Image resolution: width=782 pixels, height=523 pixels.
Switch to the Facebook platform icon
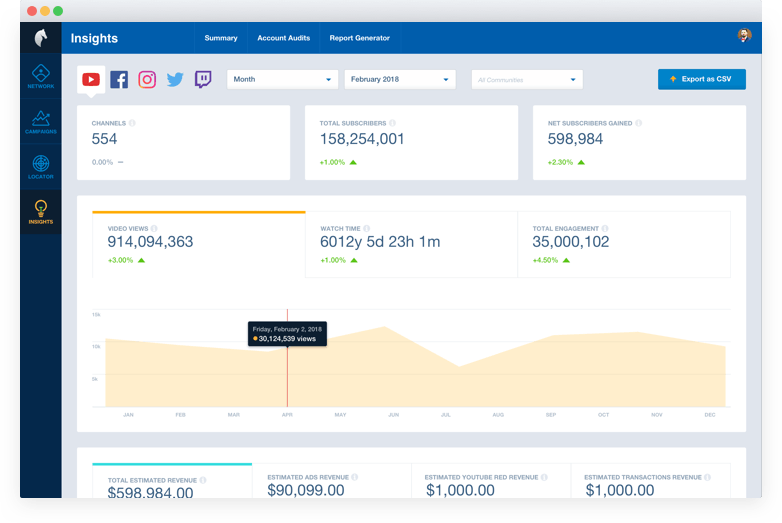[x=119, y=79]
